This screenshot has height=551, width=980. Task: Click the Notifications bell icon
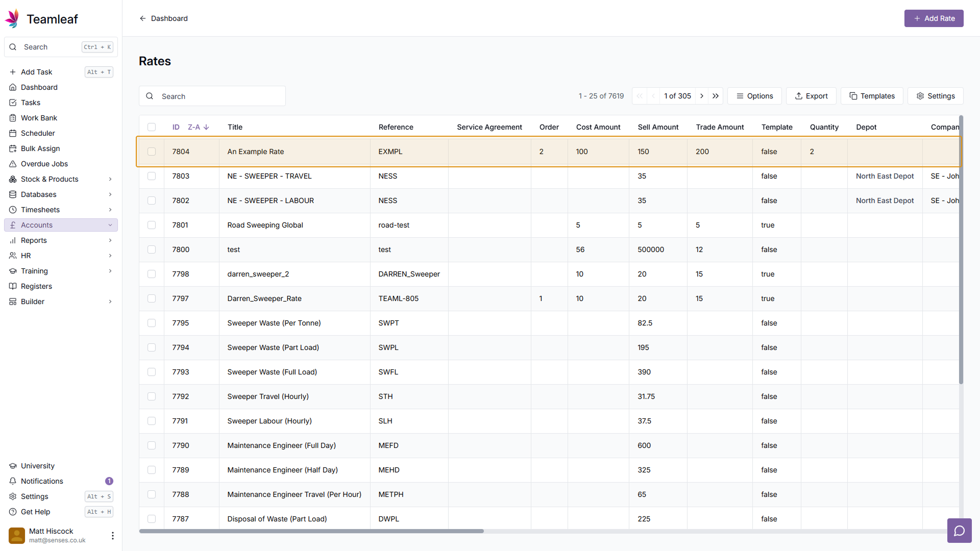(13, 481)
